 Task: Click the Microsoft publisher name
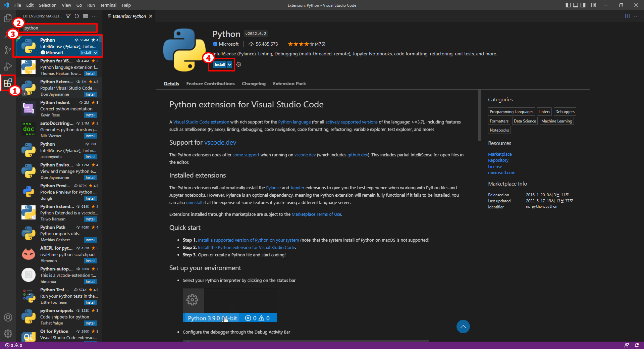coord(228,44)
